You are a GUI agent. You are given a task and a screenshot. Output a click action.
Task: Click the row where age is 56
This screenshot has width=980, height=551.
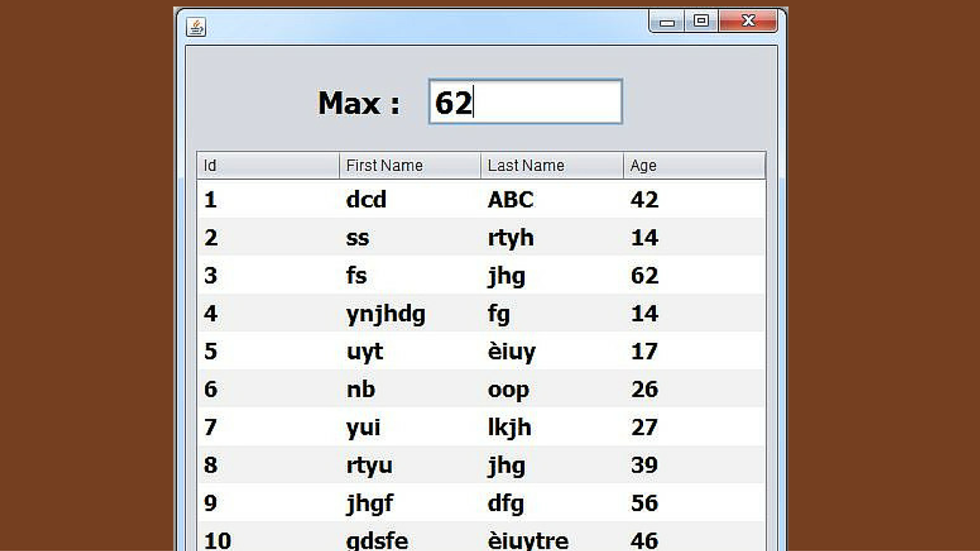click(x=429, y=503)
